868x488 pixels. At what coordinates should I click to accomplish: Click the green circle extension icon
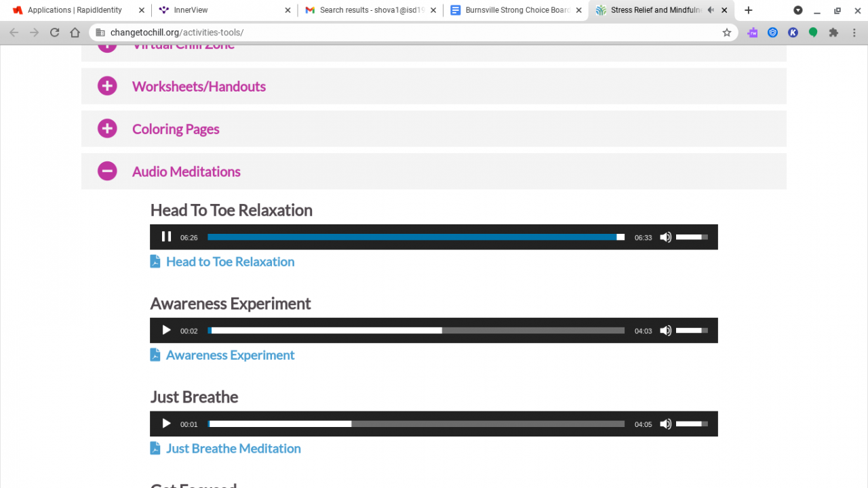pyautogui.click(x=813, y=33)
